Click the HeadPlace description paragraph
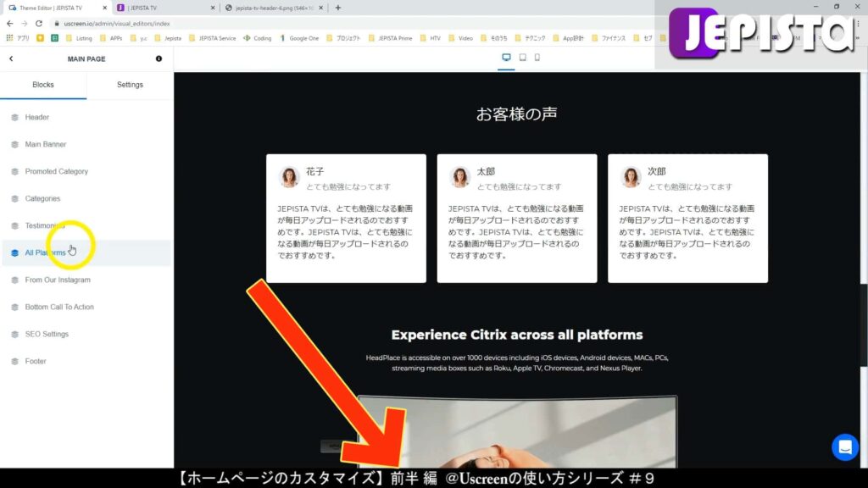Viewport: 868px width, 488px height. tap(517, 363)
